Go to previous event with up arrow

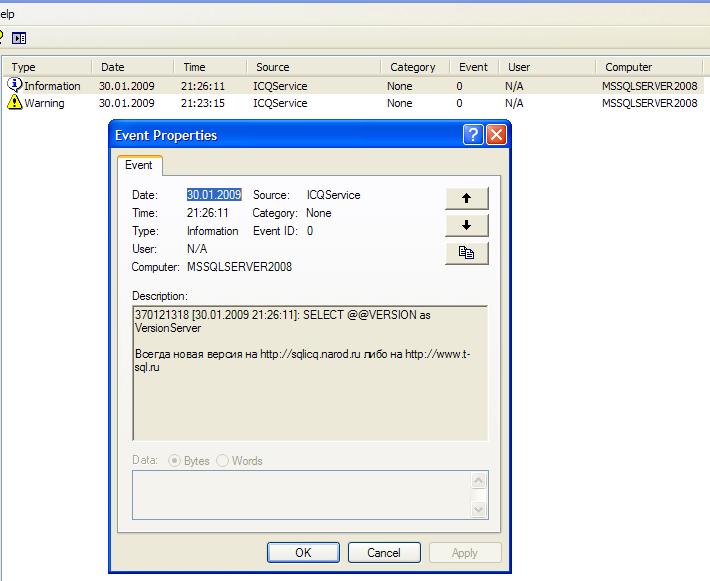pos(466,198)
